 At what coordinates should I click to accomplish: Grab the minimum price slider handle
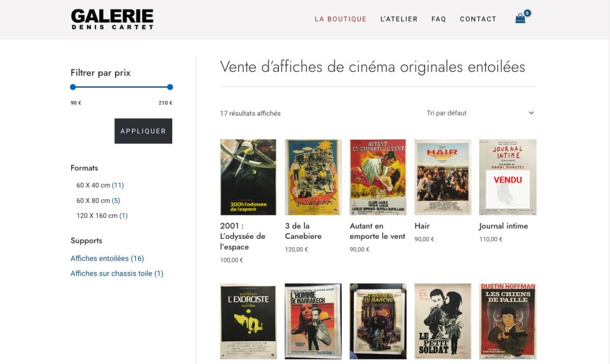click(x=72, y=87)
